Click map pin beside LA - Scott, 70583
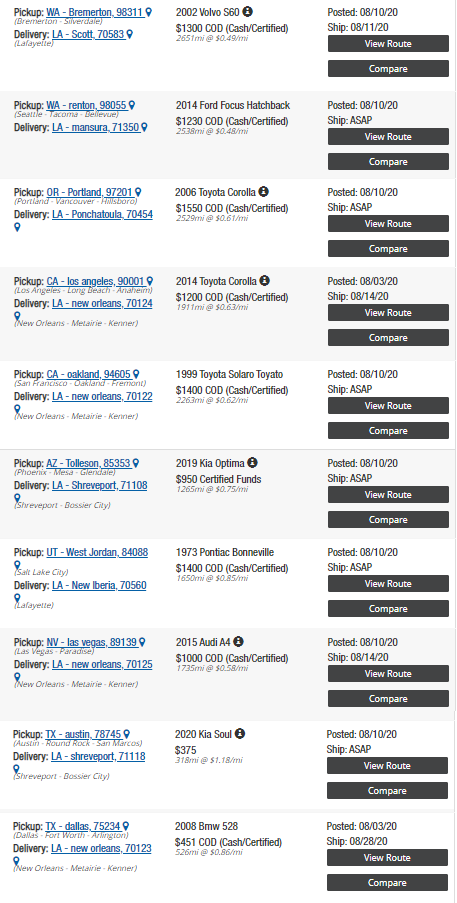 pos(130,35)
